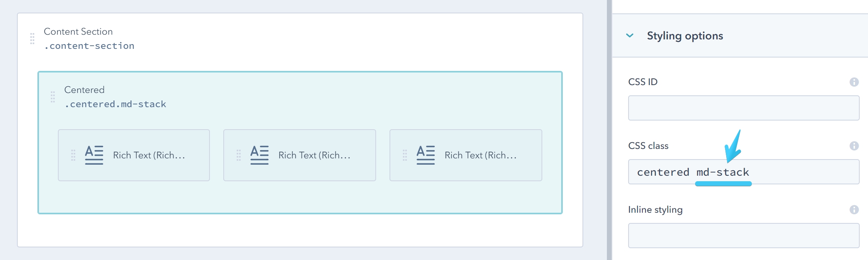The width and height of the screenshot is (868, 260).
Task: Click the drag handle beside the Centered group
Action: (x=53, y=97)
